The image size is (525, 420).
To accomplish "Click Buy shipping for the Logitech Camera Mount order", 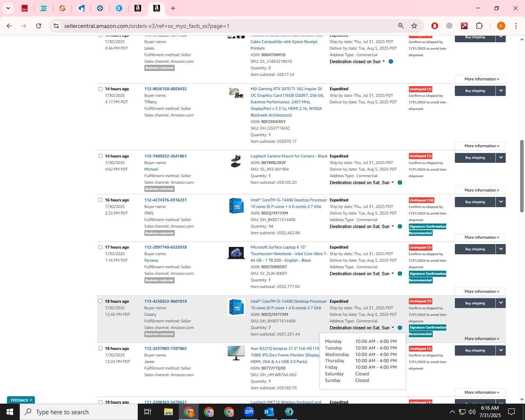I will click(475, 157).
